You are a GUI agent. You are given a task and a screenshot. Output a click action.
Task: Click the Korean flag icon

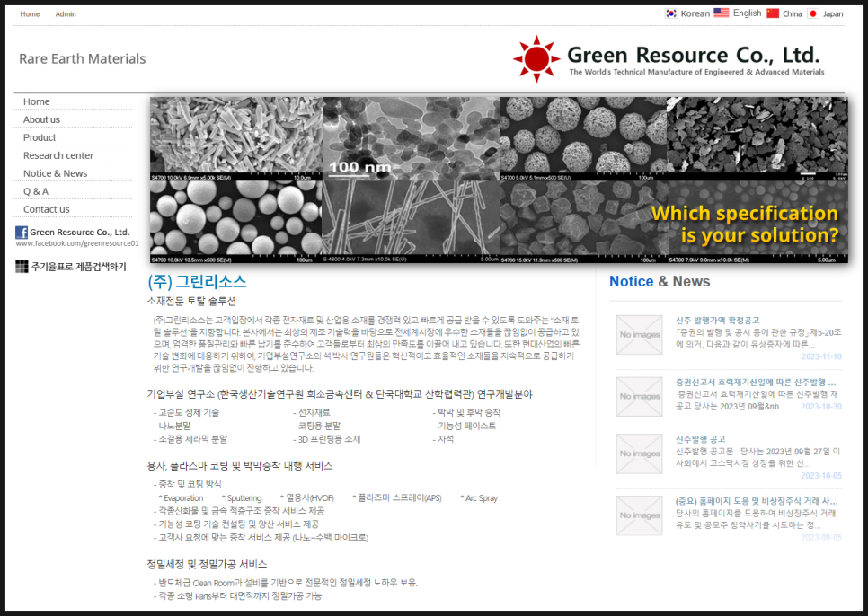(671, 13)
